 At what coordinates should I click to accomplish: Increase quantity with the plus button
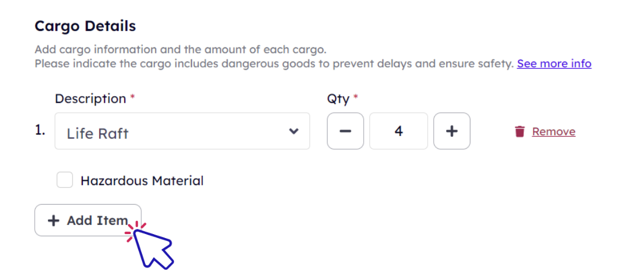[452, 131]
